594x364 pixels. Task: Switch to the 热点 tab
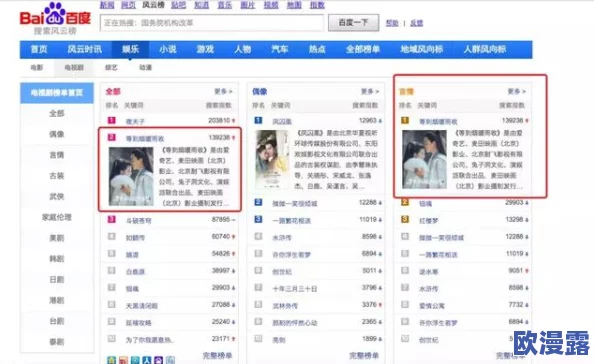[x=317, y=49]
